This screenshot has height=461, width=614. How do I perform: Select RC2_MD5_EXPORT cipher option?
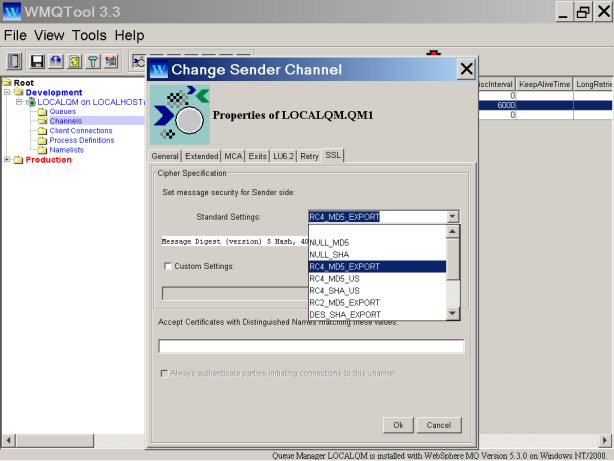377,303
